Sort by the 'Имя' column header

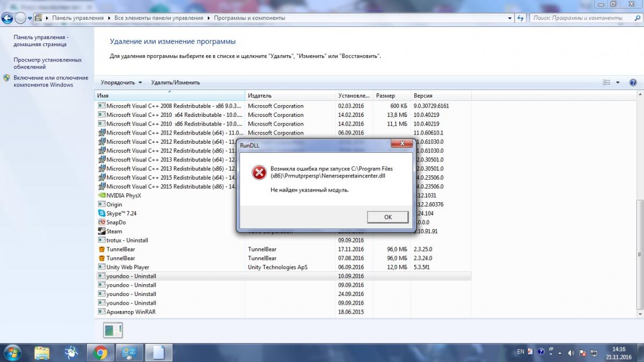coord(170,95)
